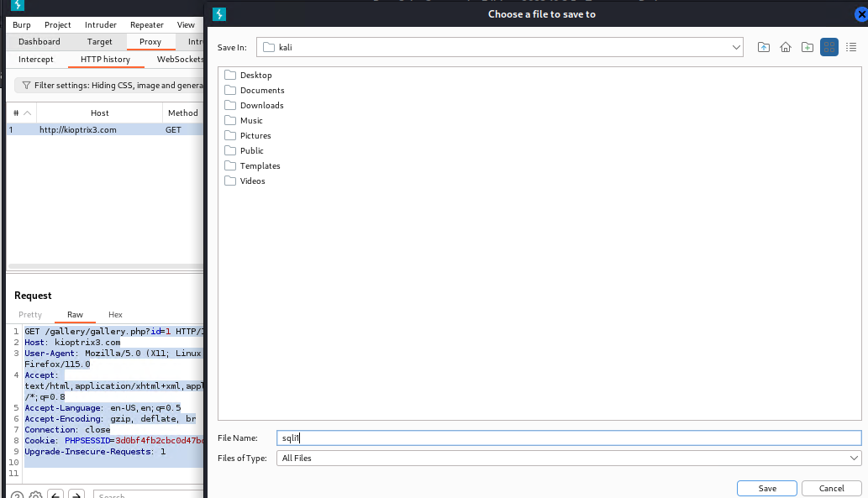Click the GET /gallery/gallery.php request line

click(x=114, y=332)
